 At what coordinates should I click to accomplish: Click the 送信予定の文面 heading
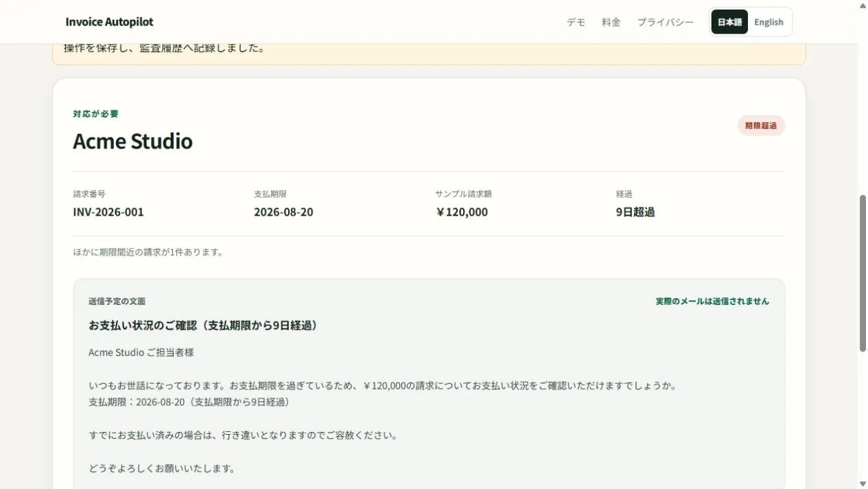[117, 302]
